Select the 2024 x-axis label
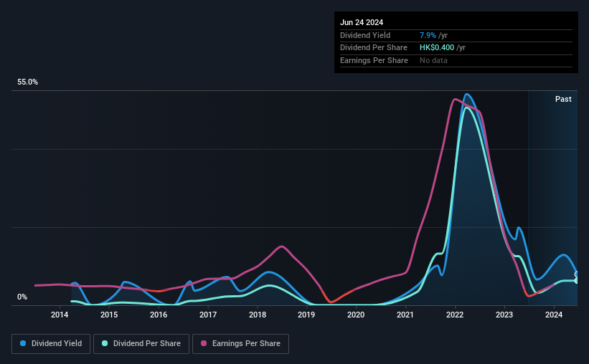Screen dimensions: 589x364 click(x=554, y=315)
